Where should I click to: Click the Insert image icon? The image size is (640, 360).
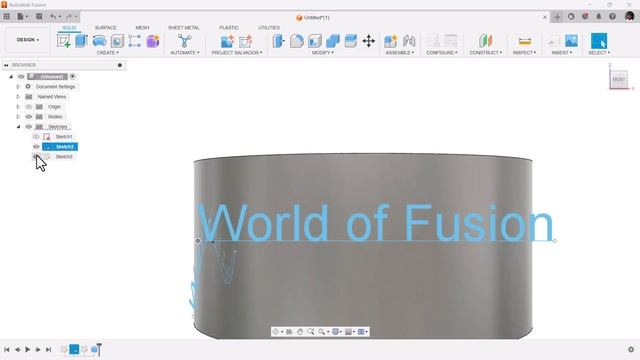(x=571, y=40)
